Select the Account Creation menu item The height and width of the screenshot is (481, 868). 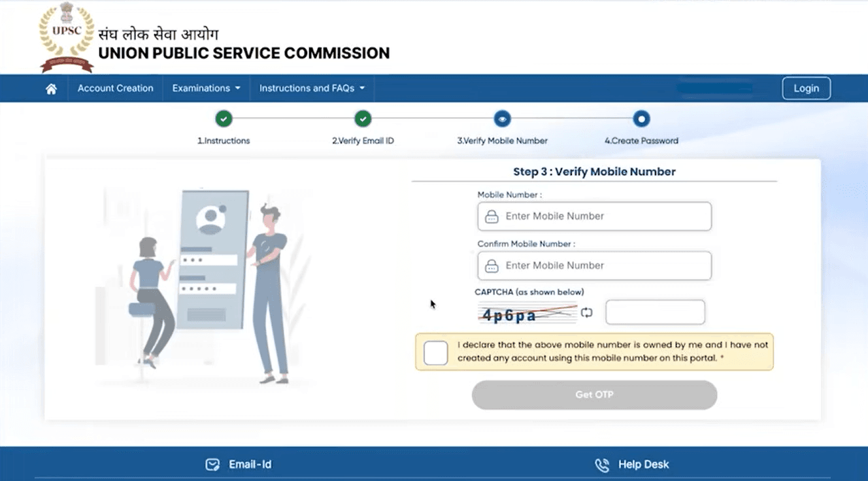coord(115,88)
